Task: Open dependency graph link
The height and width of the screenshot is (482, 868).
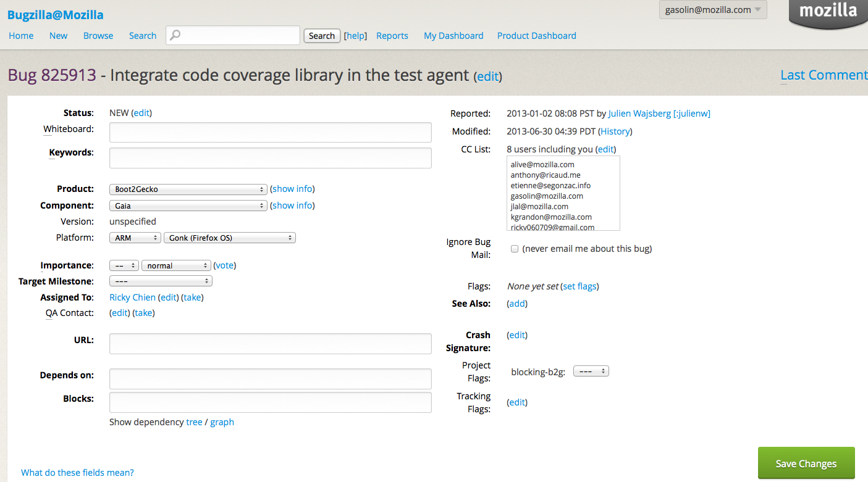Action: (x=222, y=422)
